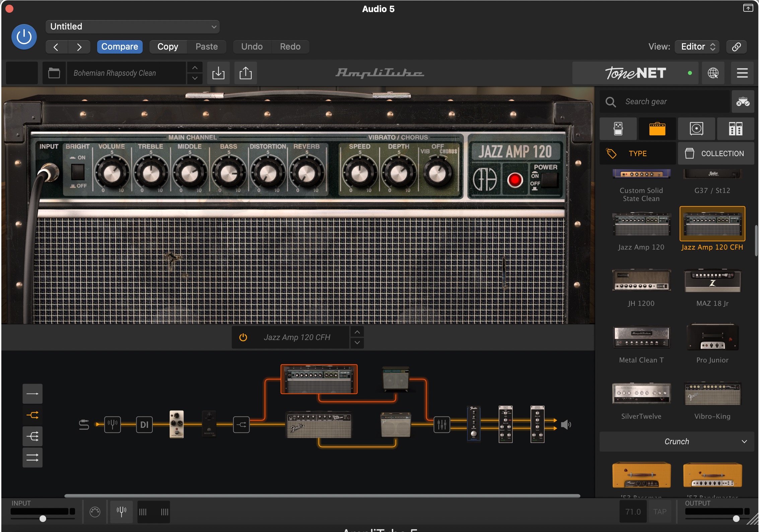Viewport: 759px width, 532px height.
Task: Toggle Jazz Amp 120 CFH power icon
Action: (x=243, y=337)
